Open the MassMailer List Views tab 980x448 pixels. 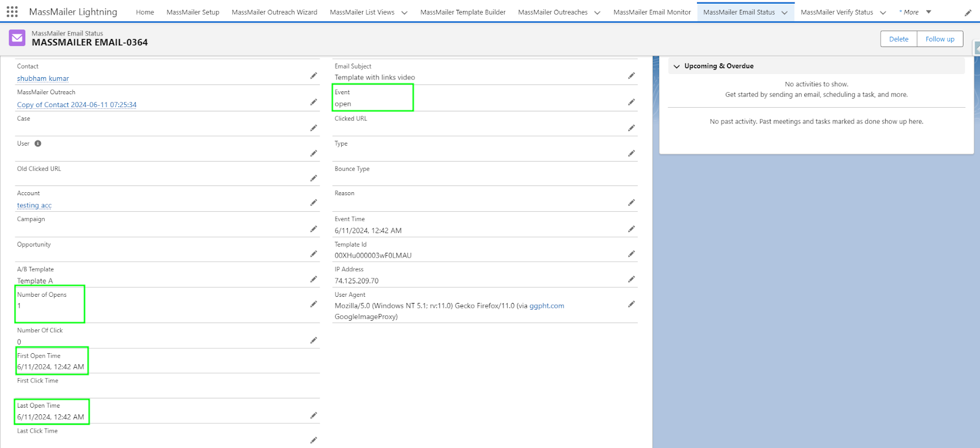362,12
